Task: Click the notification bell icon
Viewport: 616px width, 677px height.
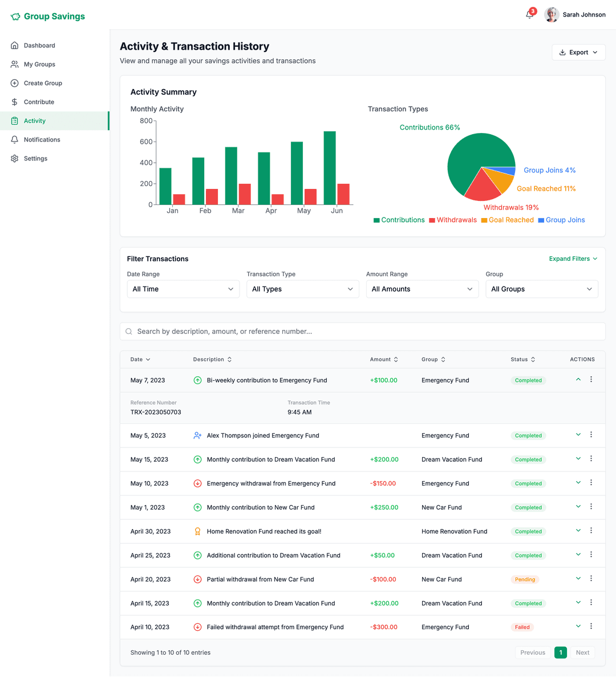Action: click(x=529, y=15)
